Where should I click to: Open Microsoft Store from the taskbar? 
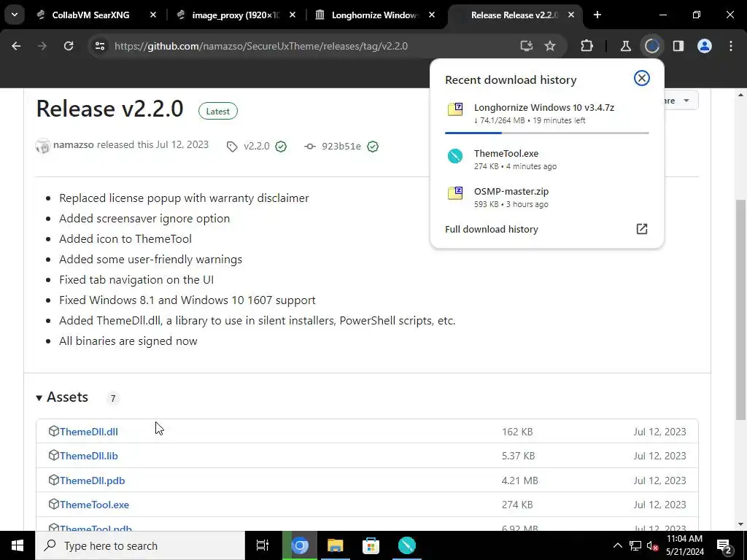point(371,545)
